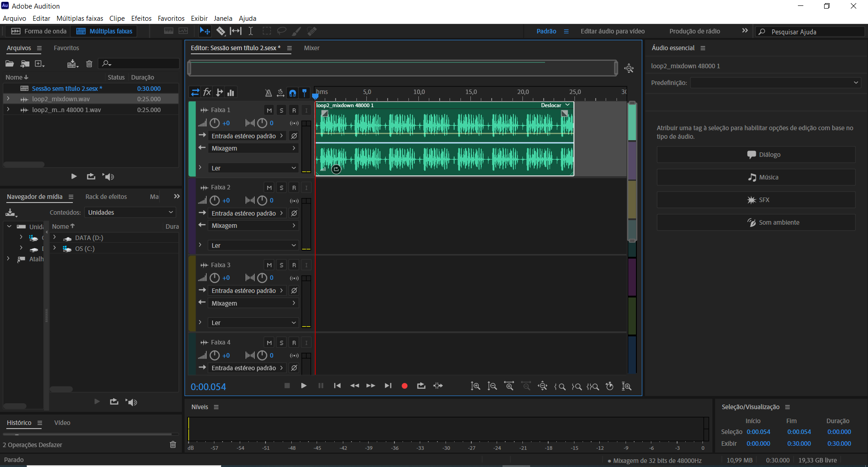Click the Diálogo audio type button

tap(756, 155)
